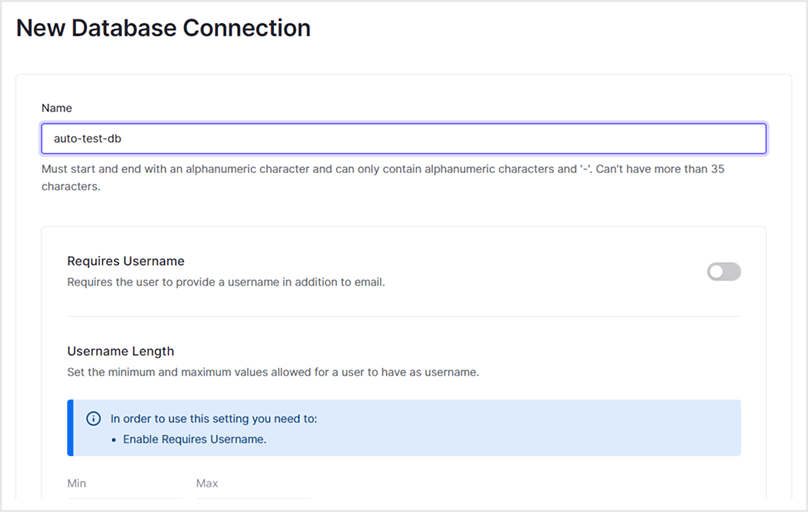Image resolution: width=808 pixels, height=512 pixels.
Task: Click the Username Length description text
Action: tap(272, 372)
